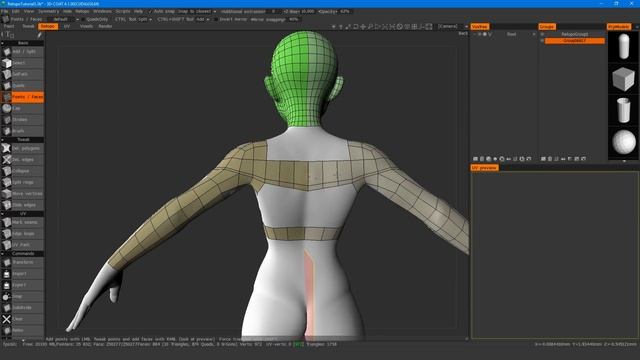This screenshot has height=360, width=640.
Task: Toggle visibility of the highlighted retopo group
Action: pyautogui.click(x=542, y=41)
